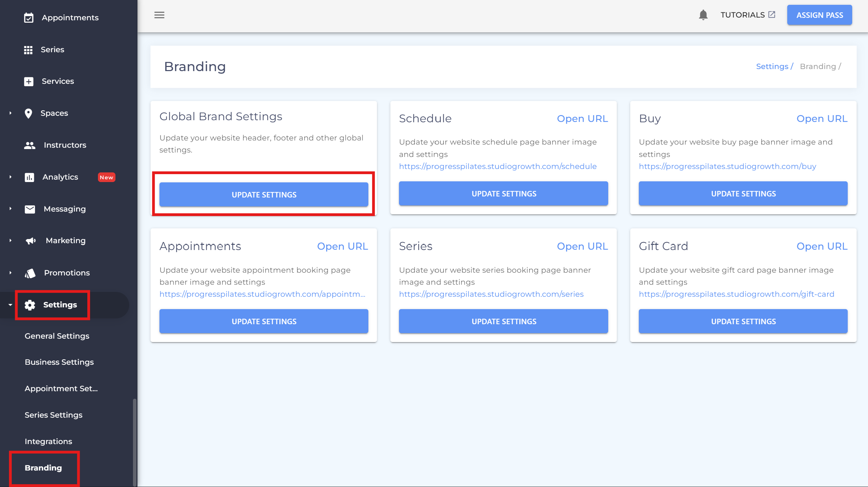Screen dimensions: 868x487
Task: Expand the Promotions submenu arrow
Action: (x=10, y=273)
